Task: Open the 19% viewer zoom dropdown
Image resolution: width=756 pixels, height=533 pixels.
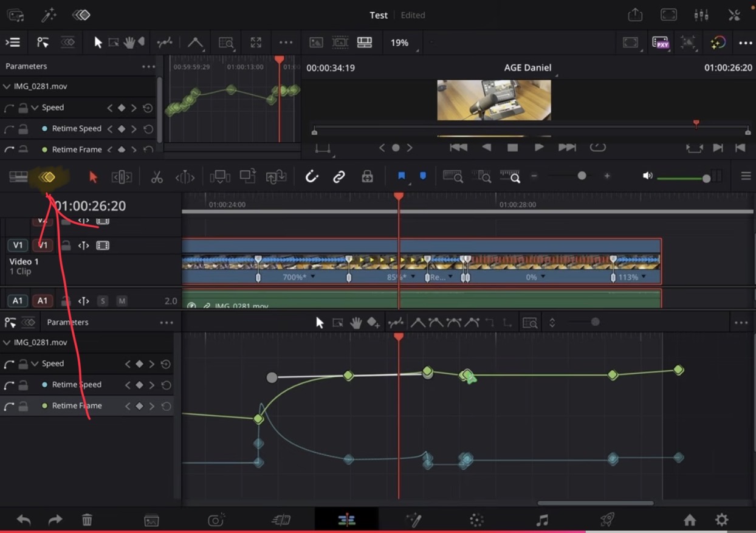Action: click(404, 43)
